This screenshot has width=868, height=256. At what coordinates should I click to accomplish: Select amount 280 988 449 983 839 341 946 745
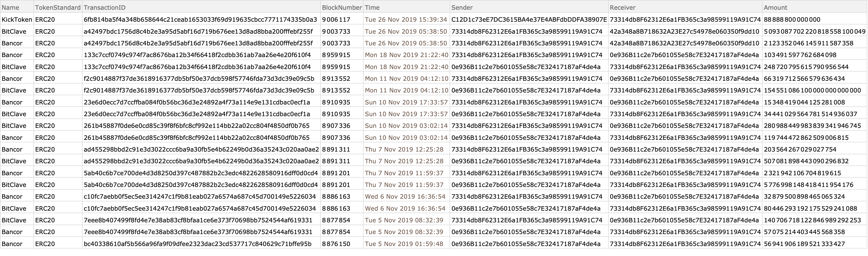(812, 126)
